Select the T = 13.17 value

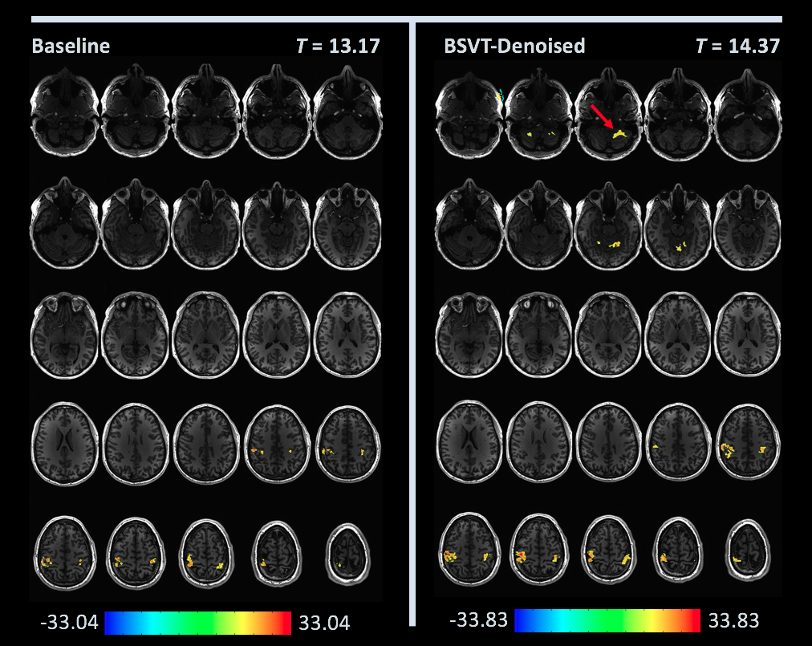[337, 47]
